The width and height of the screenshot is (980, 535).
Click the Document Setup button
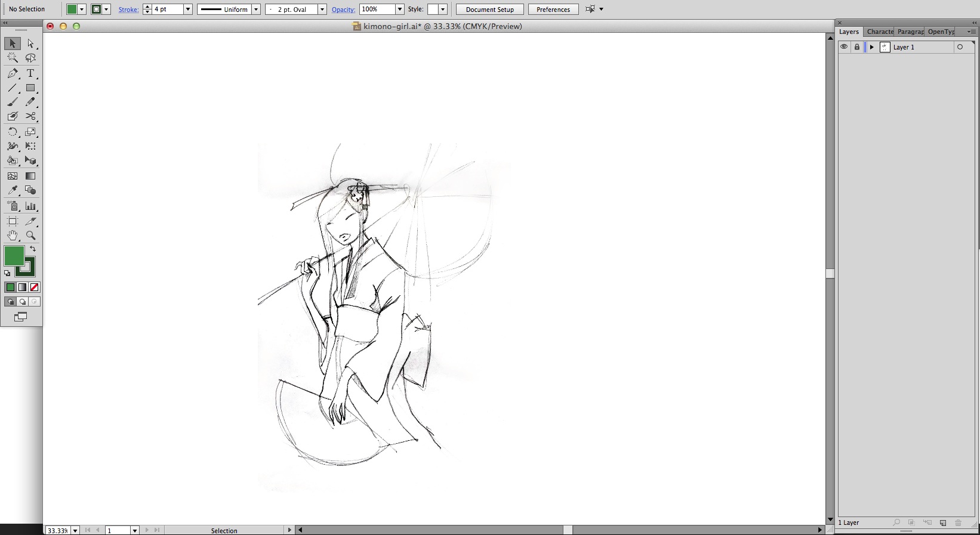click(489, 10)
